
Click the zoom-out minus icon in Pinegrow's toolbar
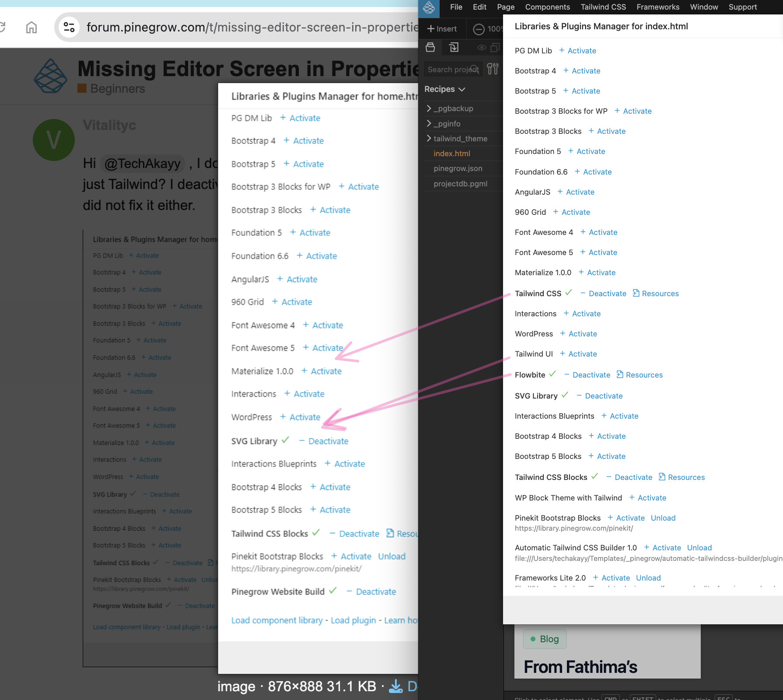pos(479,29)
